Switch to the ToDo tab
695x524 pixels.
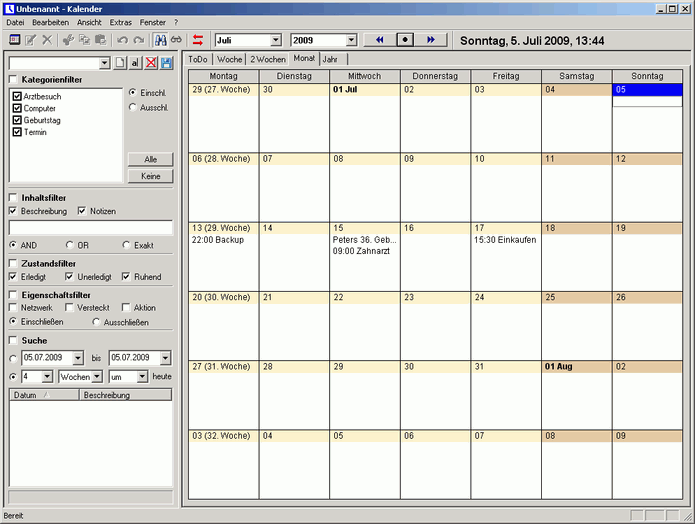point(198,59)
